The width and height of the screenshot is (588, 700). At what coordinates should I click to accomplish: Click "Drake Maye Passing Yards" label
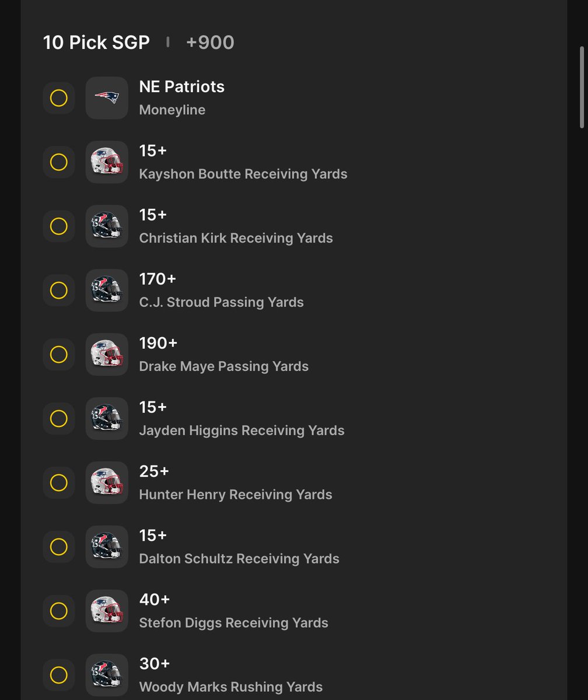pyautogui.click(x=224, y=366)
